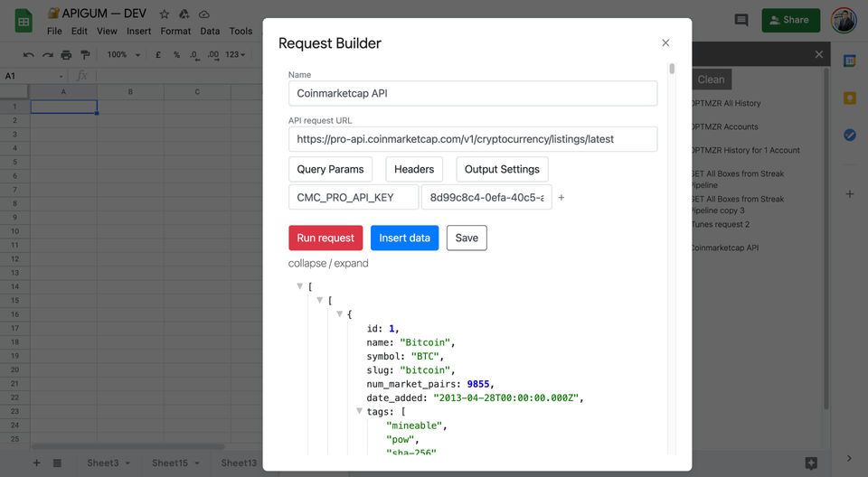Click the redo toolbar icon
Viewport: 868px width, 477px height.
(x=48, y=55)
